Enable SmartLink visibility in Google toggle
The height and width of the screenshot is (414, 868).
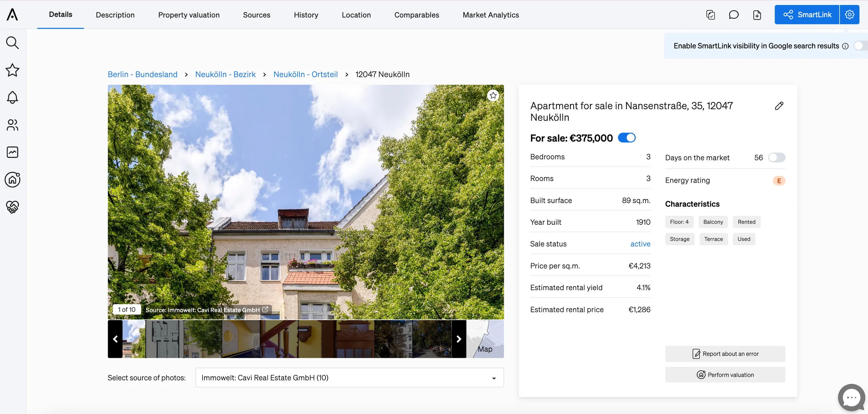tap(861, 46)
